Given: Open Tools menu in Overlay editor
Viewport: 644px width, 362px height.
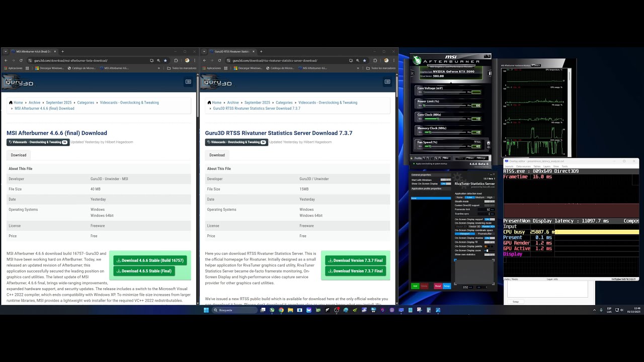Looking at the screenshot, I should point(565,166).
